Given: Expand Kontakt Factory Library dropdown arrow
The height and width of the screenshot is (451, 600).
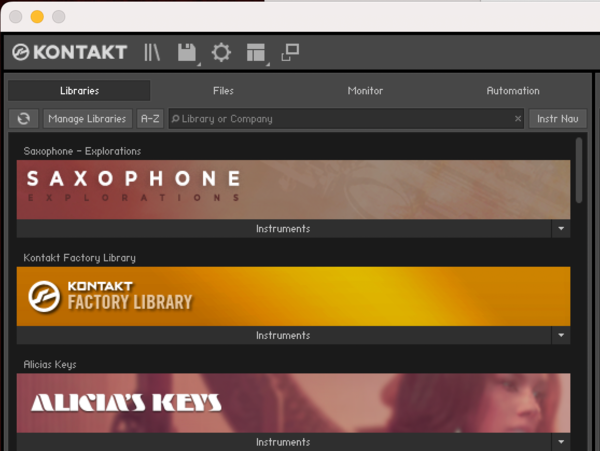Looking at the screenshot, I should 561,335.
